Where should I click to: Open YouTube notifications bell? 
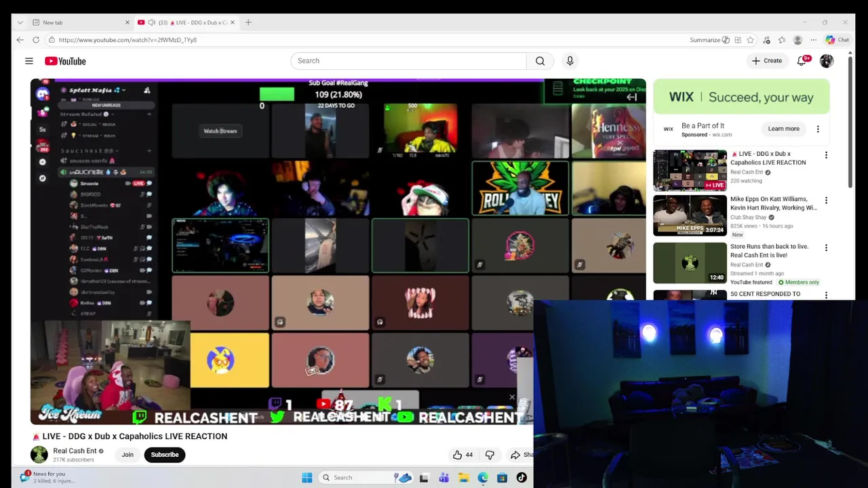click(802, 61)
